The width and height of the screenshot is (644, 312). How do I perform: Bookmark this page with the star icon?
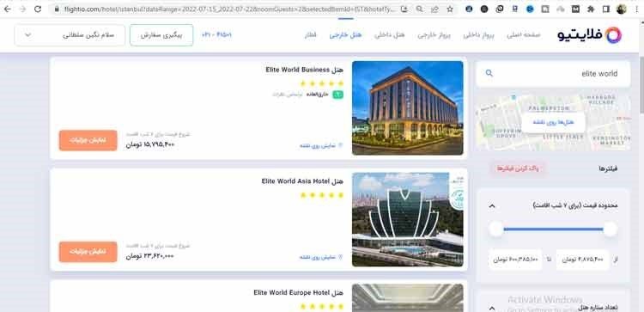pos(450,9)
